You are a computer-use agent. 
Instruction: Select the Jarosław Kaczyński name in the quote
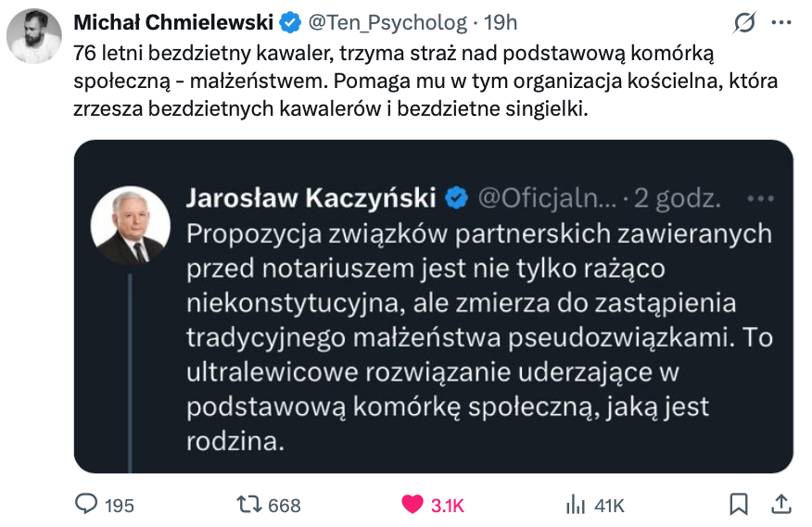pos(311,198)
